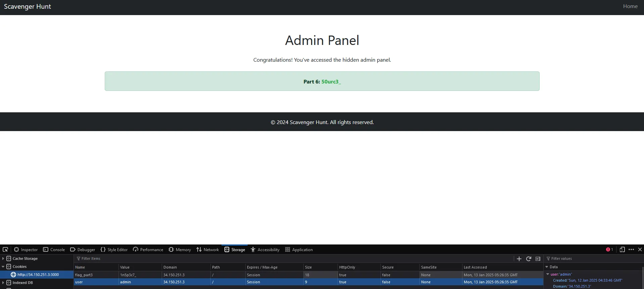Refresh the storage items list
This screenshot has height=289, width=644.
tap(529, 258)
